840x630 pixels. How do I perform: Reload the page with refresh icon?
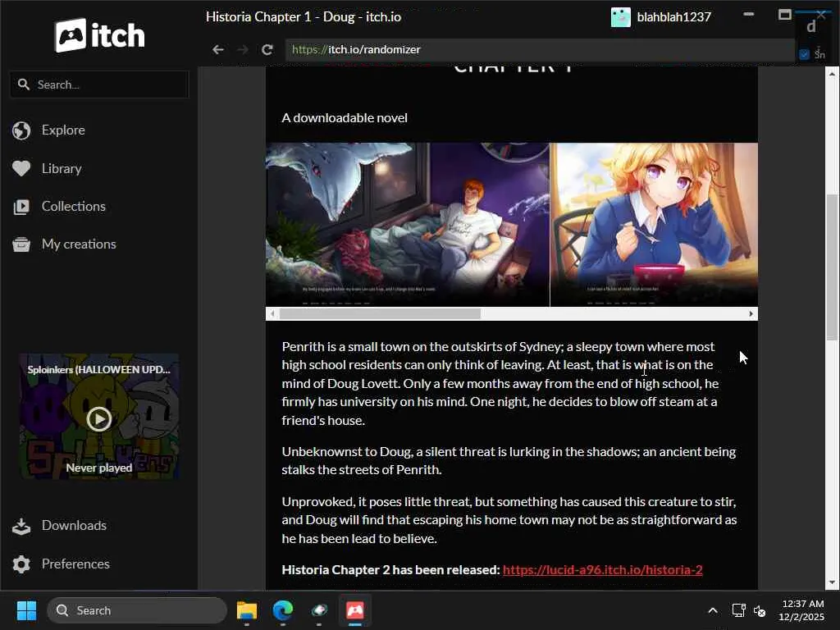tap(267, 50)
